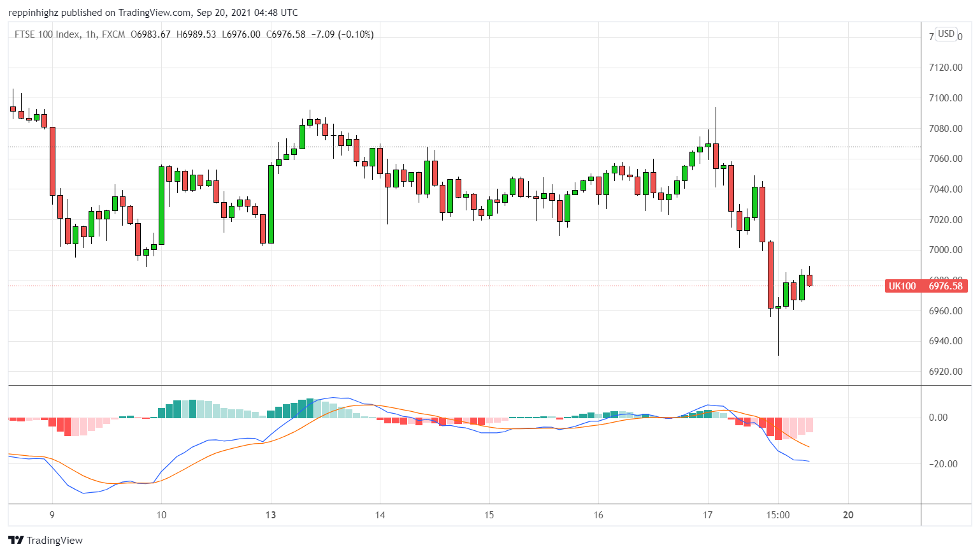Click the FXCM source label
The height and width of the screenshot is (554, 980).
click(x=113, y=34)
